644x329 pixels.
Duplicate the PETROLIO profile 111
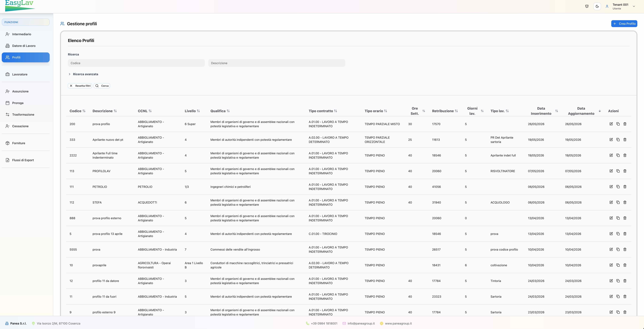(618, 187)
